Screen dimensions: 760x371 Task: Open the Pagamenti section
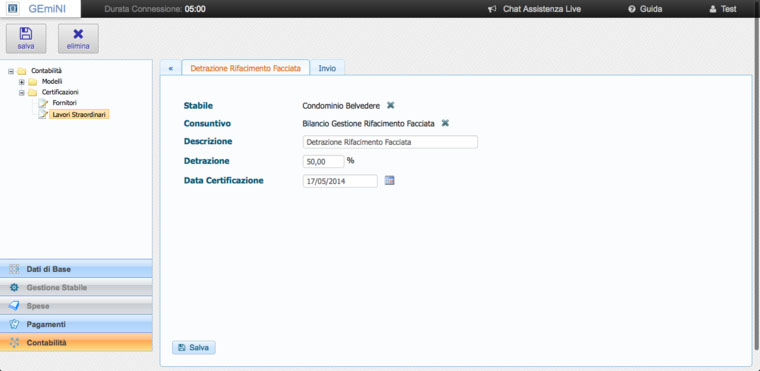[76, 324]
